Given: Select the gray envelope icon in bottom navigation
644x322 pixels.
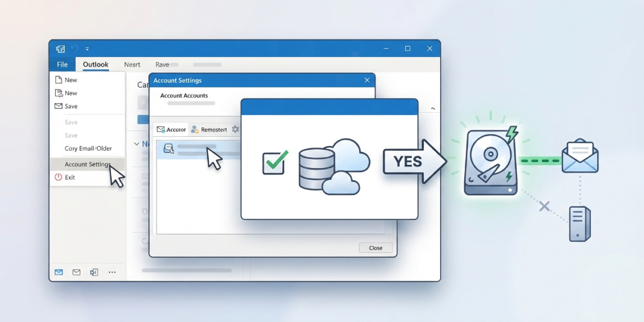Looking at the screenshot, I should tap(76, 272).
